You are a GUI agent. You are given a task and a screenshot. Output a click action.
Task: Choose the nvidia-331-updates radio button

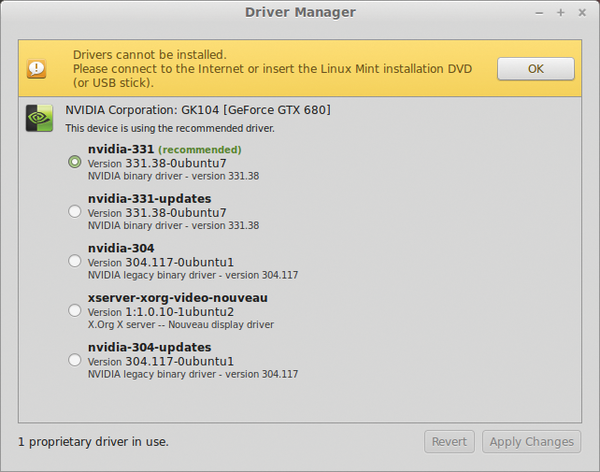click(74, 211)
